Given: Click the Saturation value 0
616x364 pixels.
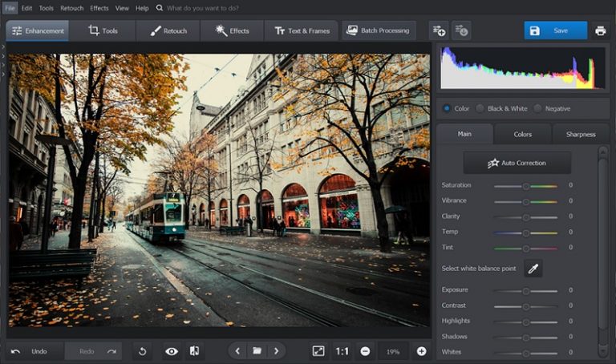Looking at the screenshot, I should pyautogui.click(x=570, y=185).
